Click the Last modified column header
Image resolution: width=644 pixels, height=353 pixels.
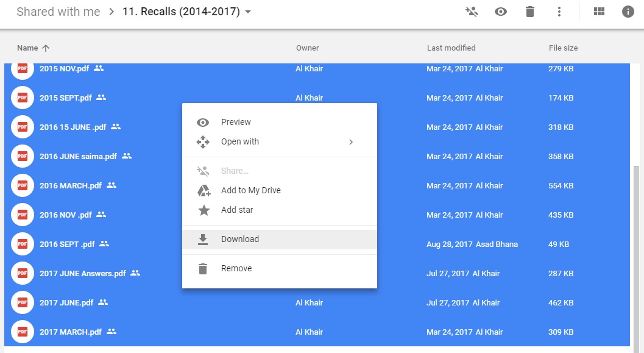click(x=451, y=48)
